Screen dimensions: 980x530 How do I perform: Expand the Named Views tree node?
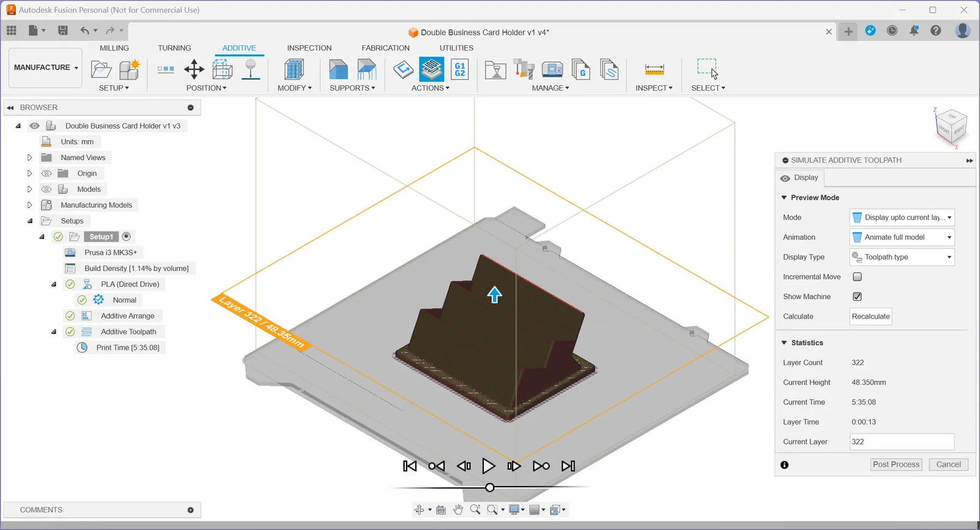tap(29, 157)
